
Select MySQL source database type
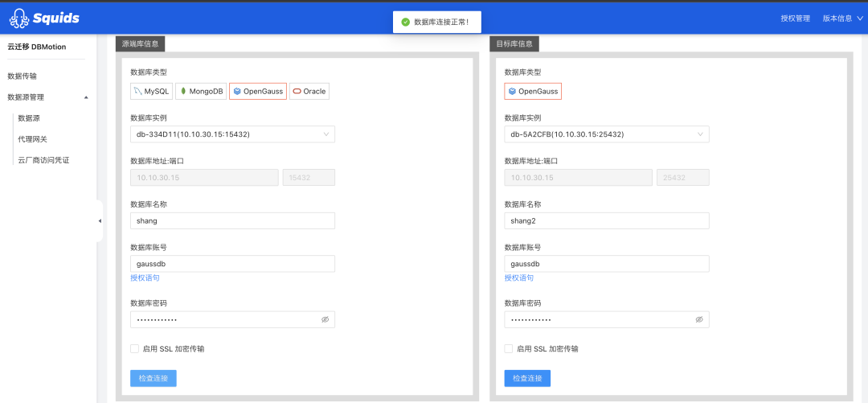pyautogui.click(x=152, y=92)
